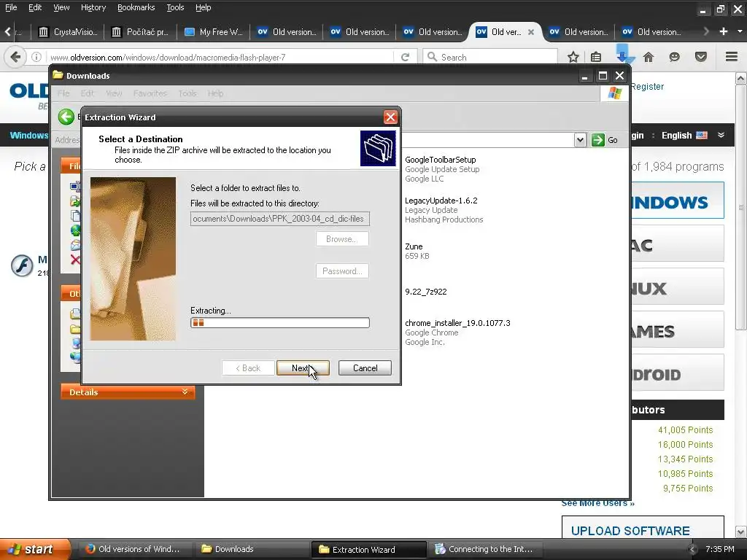Switch to Connecting to the Internet taskbar item
747x560 pixels.
pyautogui.click(x=484, y=549)
